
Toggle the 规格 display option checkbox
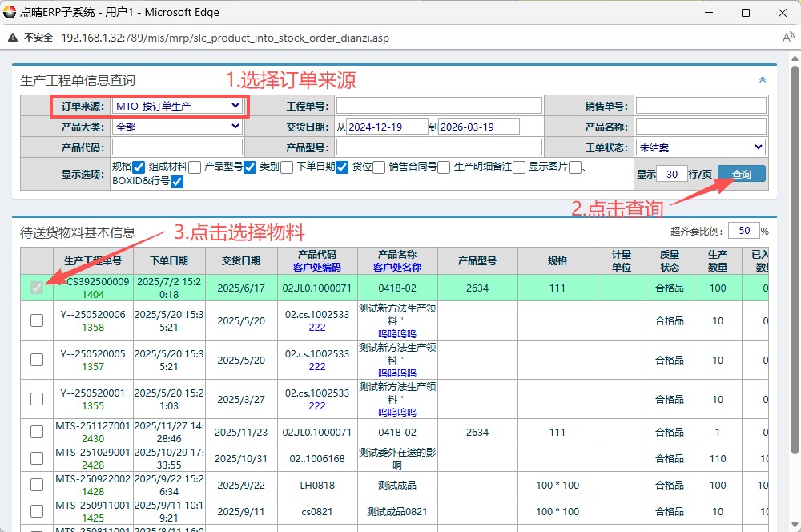pyautogui.click(x=139, y=167)
